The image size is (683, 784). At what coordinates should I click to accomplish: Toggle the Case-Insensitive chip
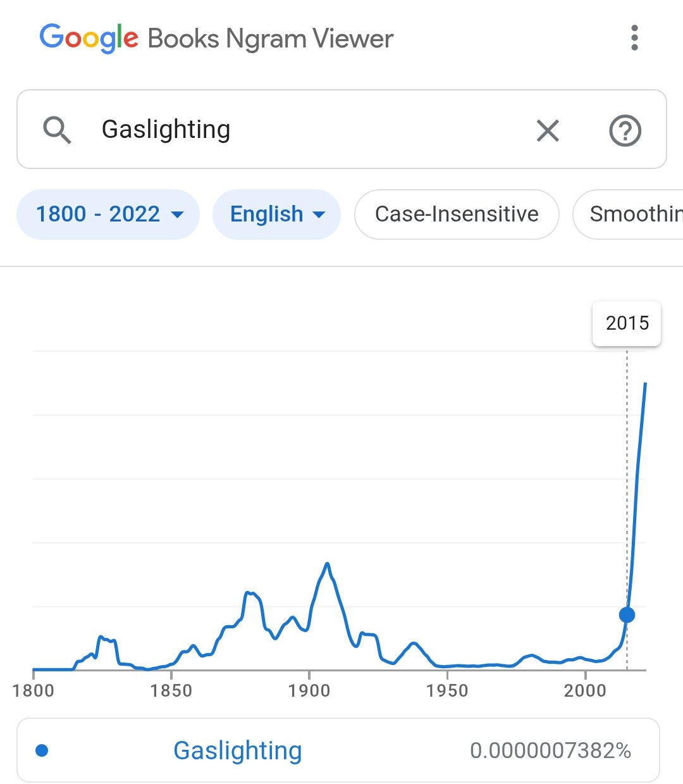[x=457, y=215]
